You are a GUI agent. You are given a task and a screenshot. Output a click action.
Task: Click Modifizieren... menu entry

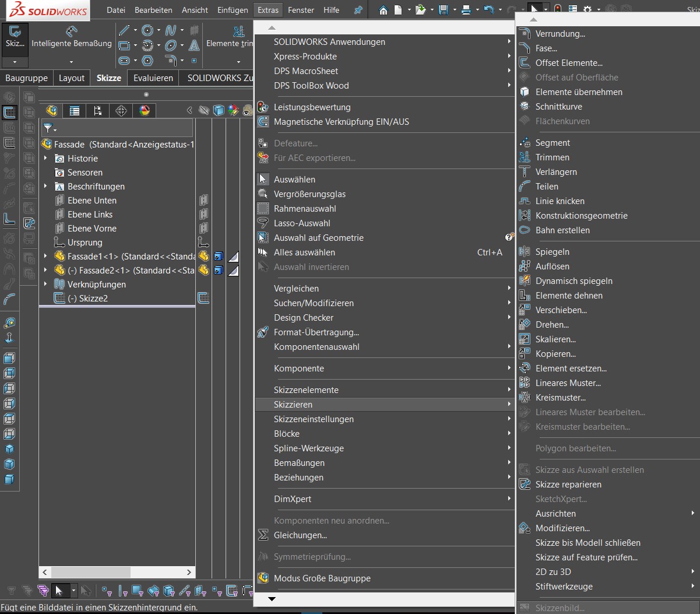click(562, 528)
